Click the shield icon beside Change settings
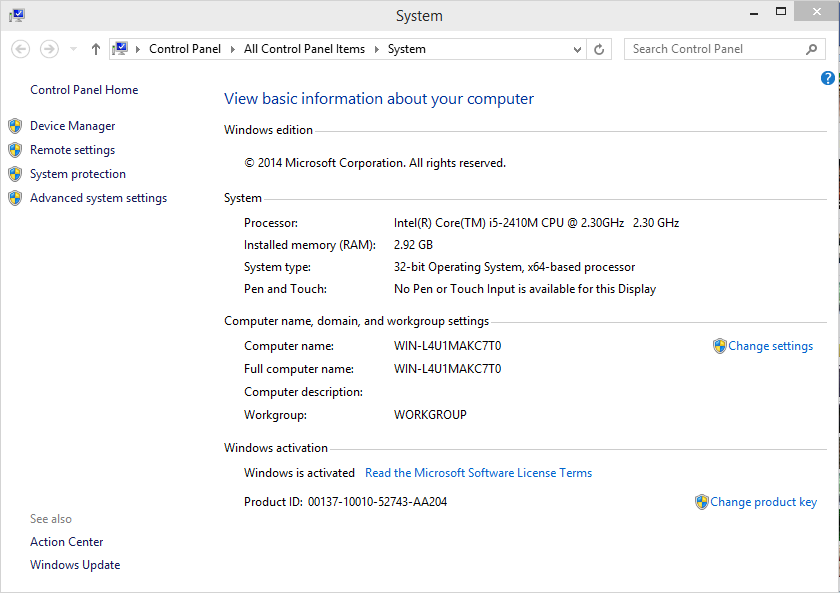 (x=720, y=345)
